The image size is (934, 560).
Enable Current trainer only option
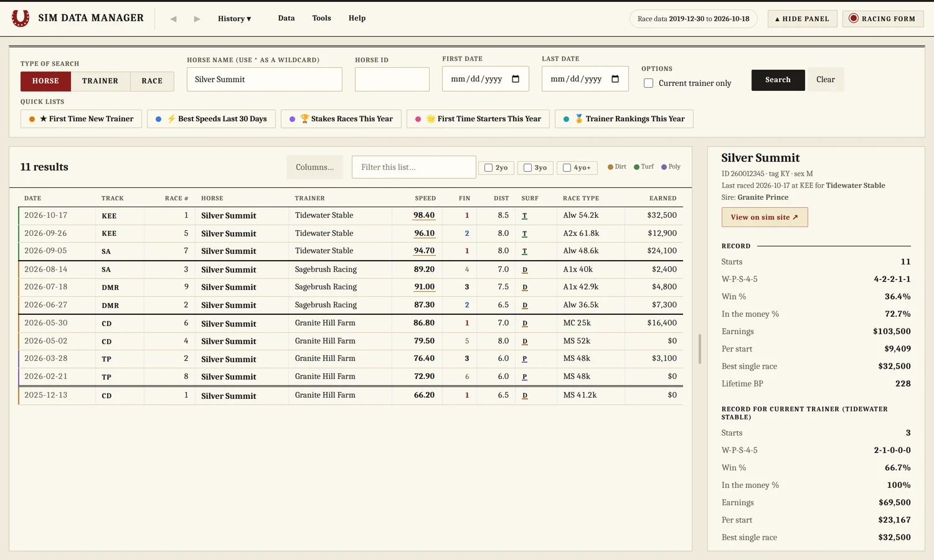tap(648, 83)
